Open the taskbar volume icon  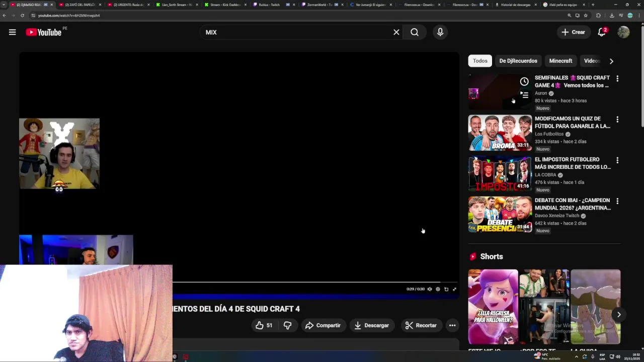[x=618, y=357]
